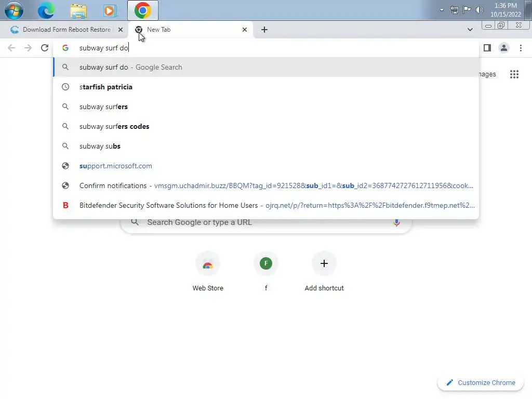The width and height of the screenshot is (532, 399).
Task: Show hidden system tray icons
Action: point(442,10)
